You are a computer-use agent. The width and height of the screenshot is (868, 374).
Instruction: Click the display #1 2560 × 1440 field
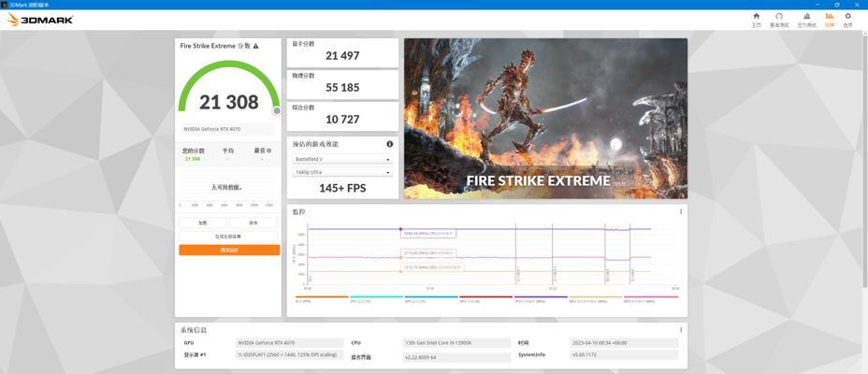tap(290, 354)
